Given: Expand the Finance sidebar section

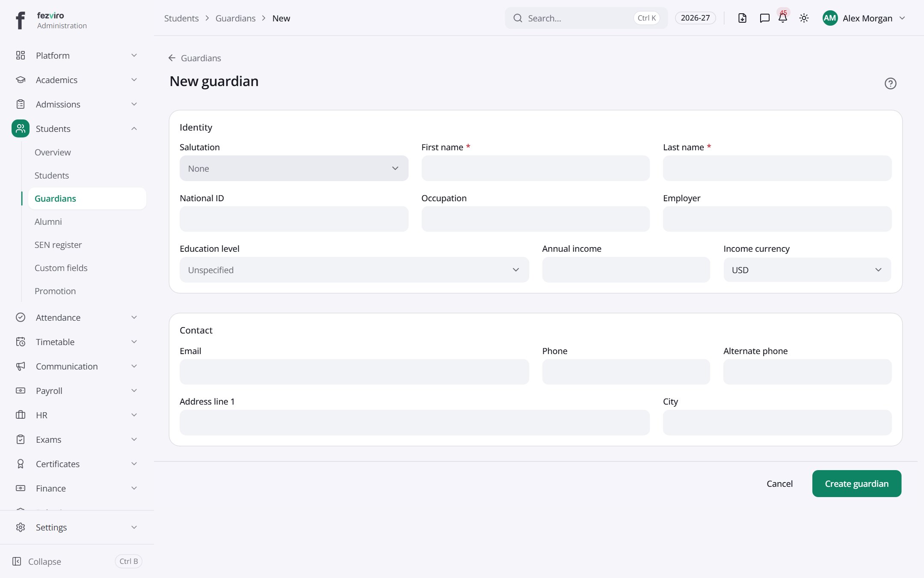Looking at the screenshot, I should tap(134, 488).
